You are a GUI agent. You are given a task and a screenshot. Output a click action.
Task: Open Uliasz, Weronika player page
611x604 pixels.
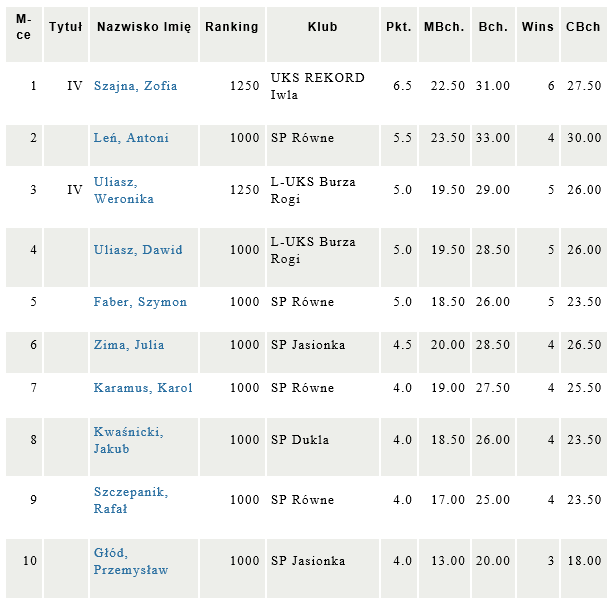click(124, 190)
